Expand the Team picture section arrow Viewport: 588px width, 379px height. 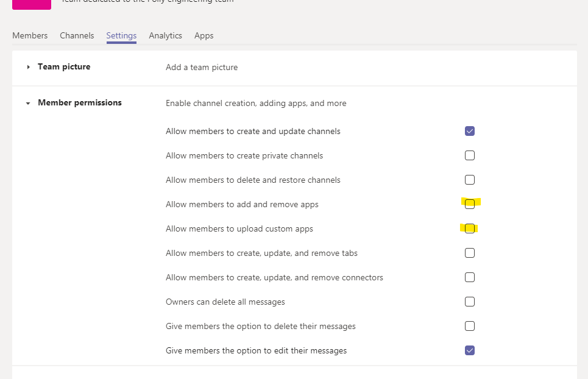(x=28, y=67)
